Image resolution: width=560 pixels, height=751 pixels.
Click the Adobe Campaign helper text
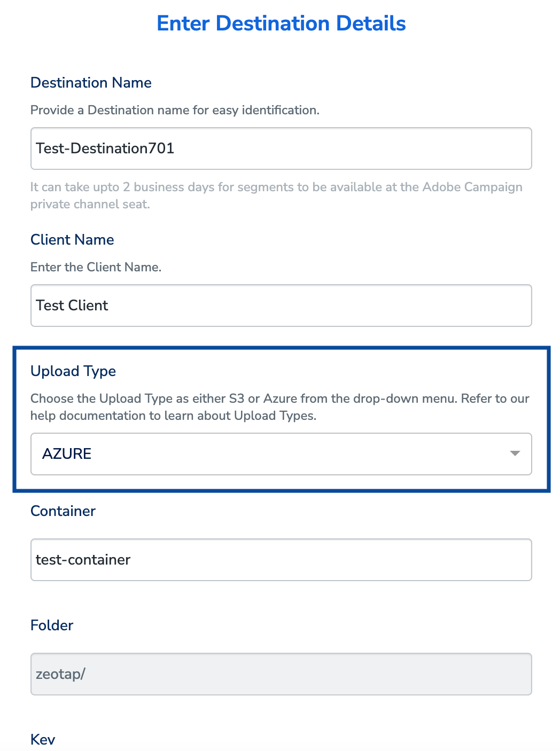pos(276,195)
